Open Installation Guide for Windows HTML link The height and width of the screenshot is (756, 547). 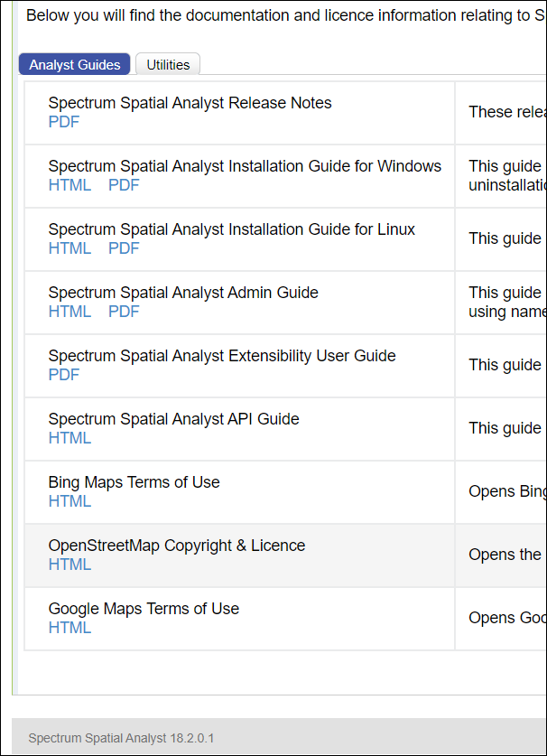pos(70,185)
